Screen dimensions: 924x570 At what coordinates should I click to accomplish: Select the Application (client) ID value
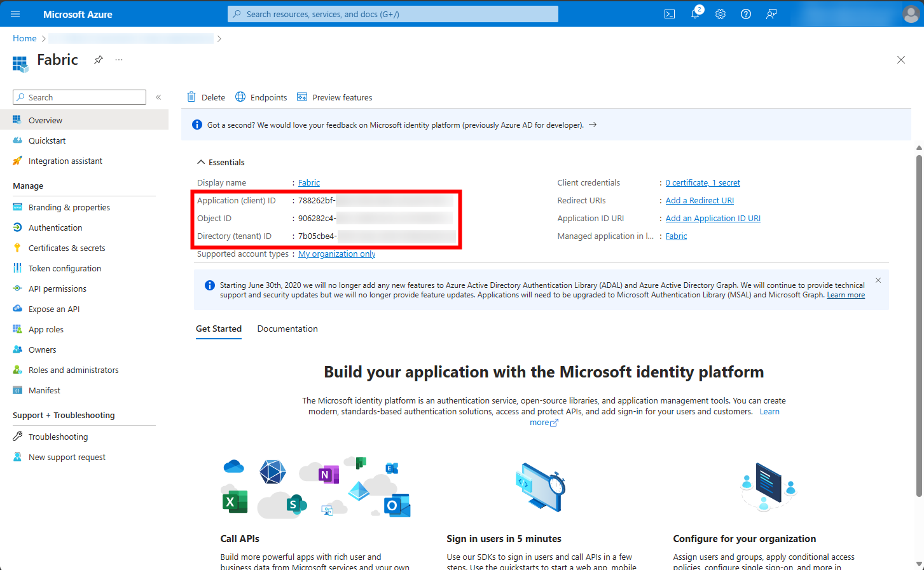[376, 200]
